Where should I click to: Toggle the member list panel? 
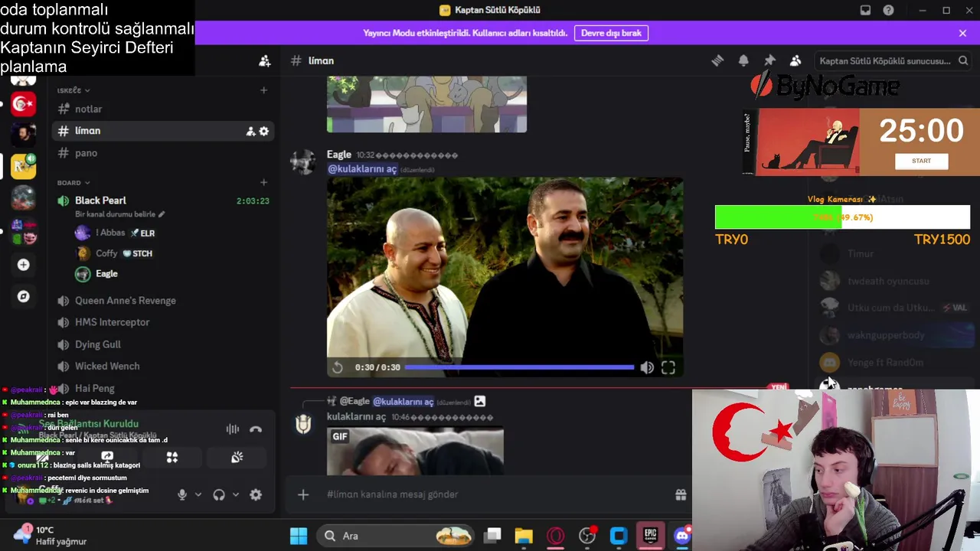[x=795, y=60]
